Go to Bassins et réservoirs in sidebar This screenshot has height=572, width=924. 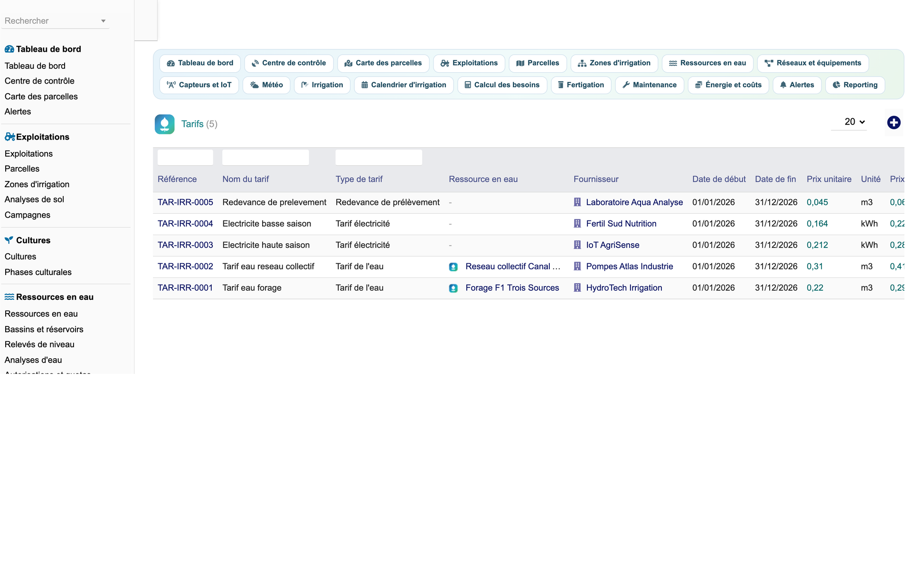44,329
